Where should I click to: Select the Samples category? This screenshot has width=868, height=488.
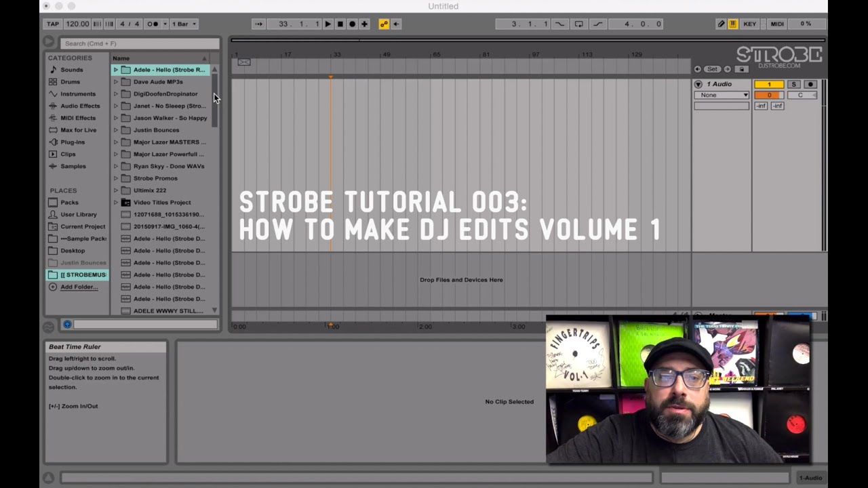pyautogui.click(x=73, y=166)
